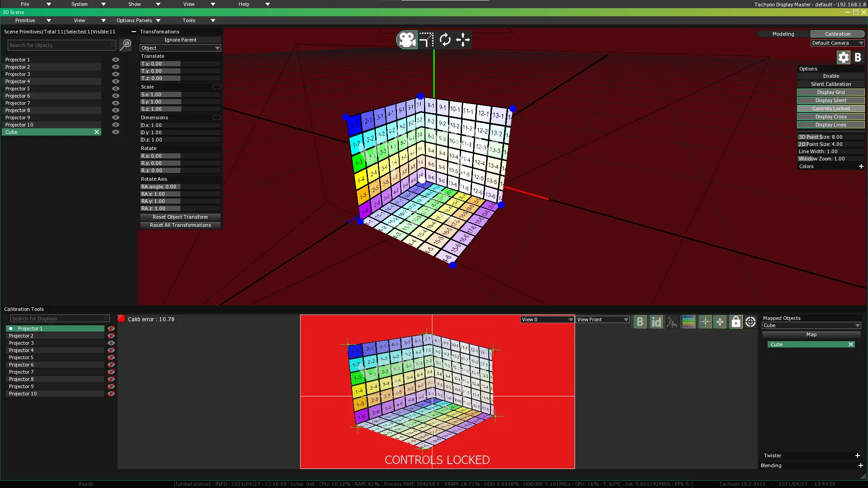Toggle Cube visibility eye icon

pos(116,132)
